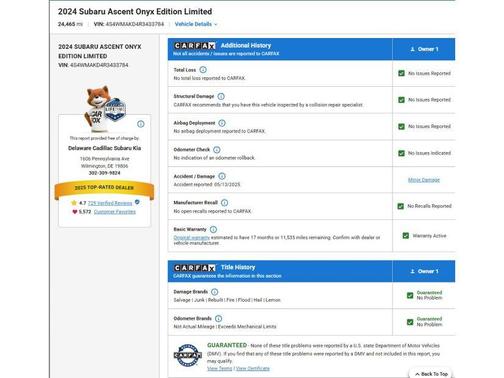Click the Total Loss No Issues Reported checkmark

point(401,73)
